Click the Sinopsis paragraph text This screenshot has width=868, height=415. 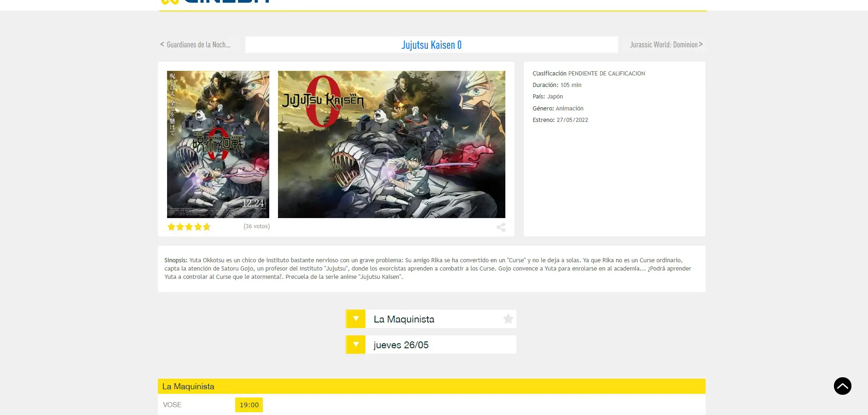pyautogui.click(x=428, y=269)
